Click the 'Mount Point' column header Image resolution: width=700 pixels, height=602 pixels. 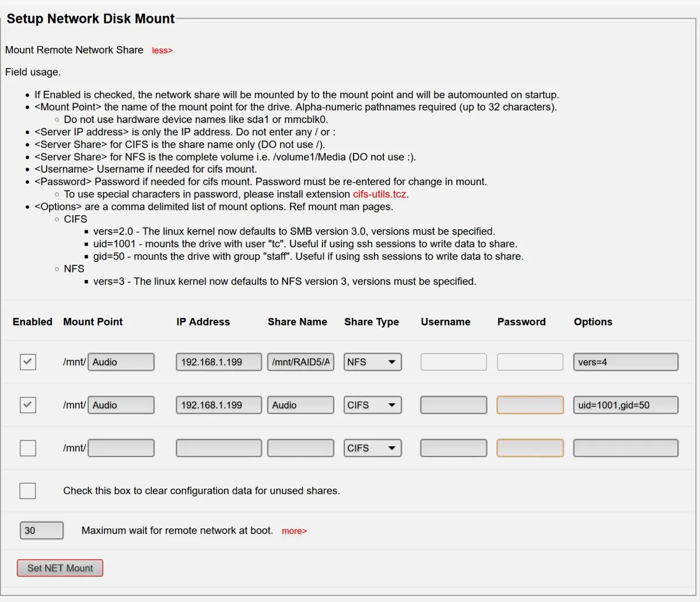93,322
